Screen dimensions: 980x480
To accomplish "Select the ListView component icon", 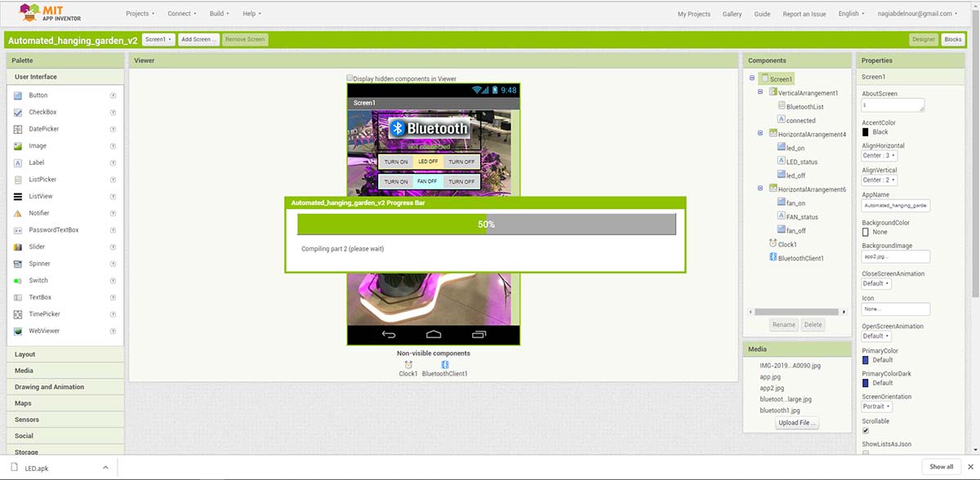I will coord(19,196).
